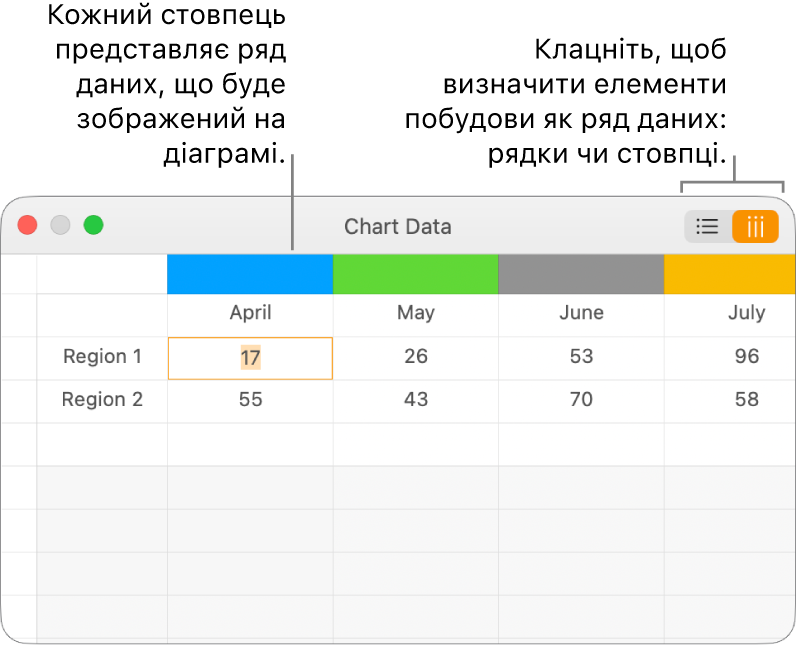Select the Region 2 April value 55
The image size is (798, 646).
pos(250,400)
